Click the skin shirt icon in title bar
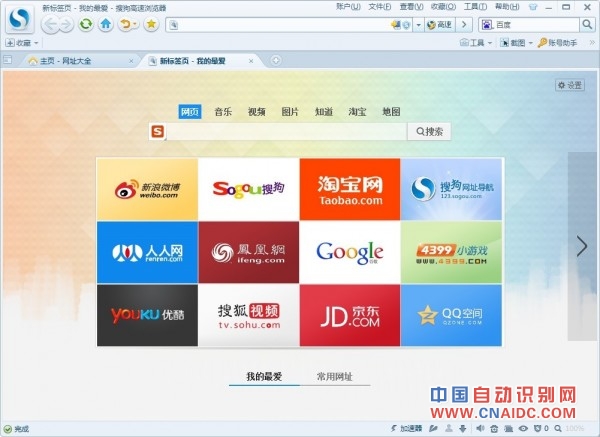The width and height of the screenshot is (600, 437). [x=533, y=7]
